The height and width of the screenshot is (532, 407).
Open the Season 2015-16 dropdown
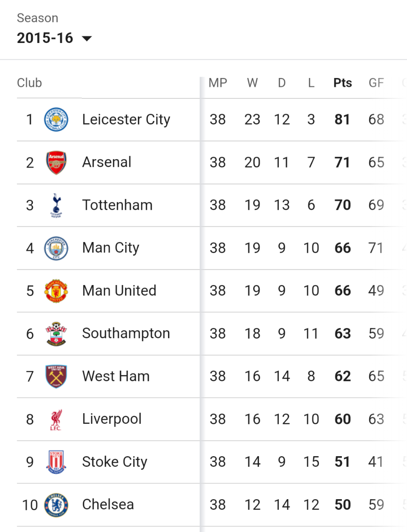[x=45, y=38]
